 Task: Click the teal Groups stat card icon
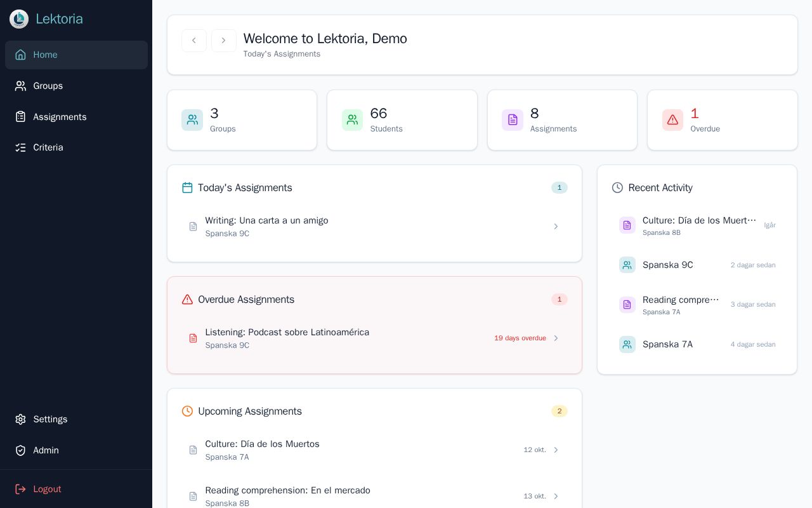pyautogui.click(x=192, y=120)
